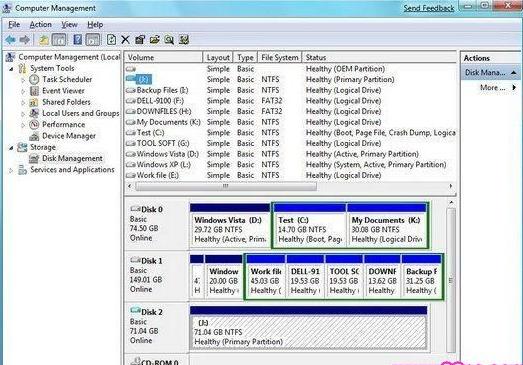The image size is (523, 365).
Task: Select the Backup Files (I:) volume row
Action: pos(290,90)
